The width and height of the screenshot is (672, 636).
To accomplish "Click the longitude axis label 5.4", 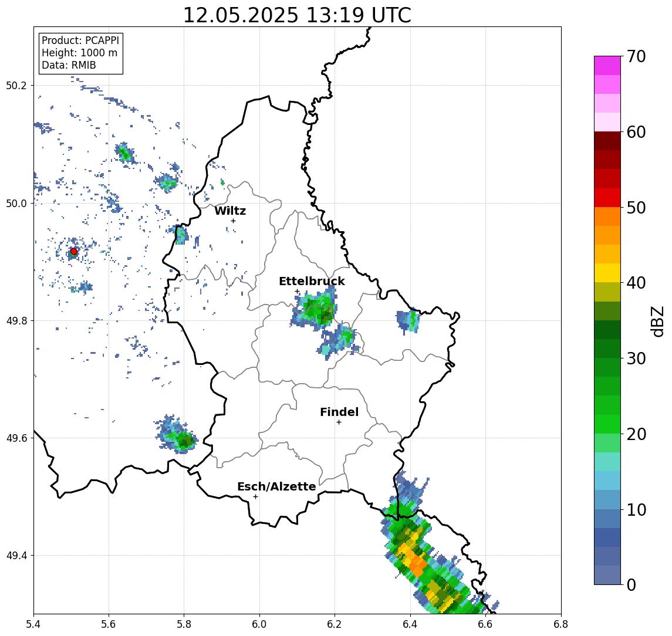I will point(33,624).
